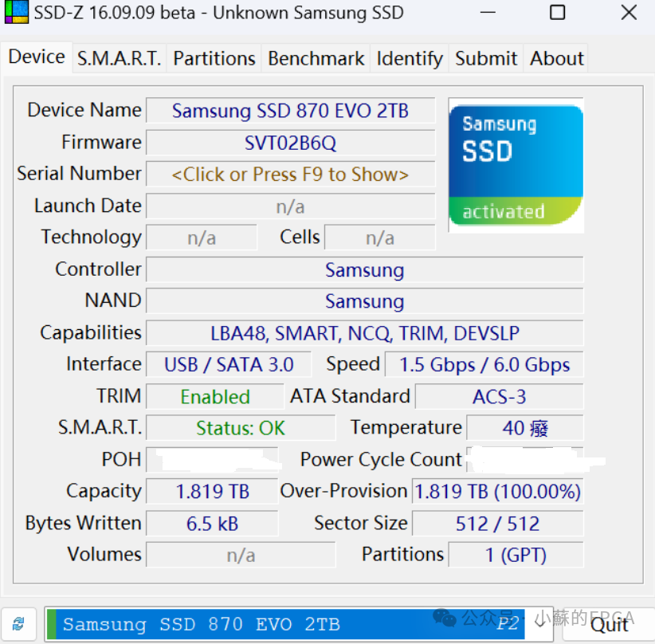This screenshot has height=644, width=655.
Task: Click the Device Name value field
Action: tap(290, 111)
